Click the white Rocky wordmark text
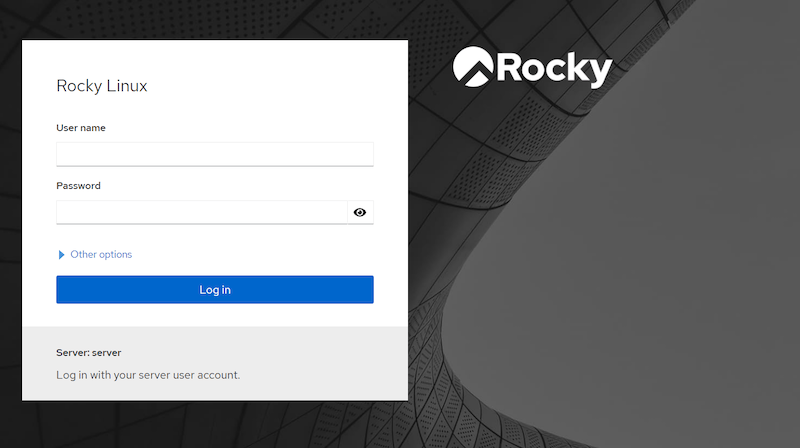Viewport: 800px width, 448px height. [x=554, y=69]
